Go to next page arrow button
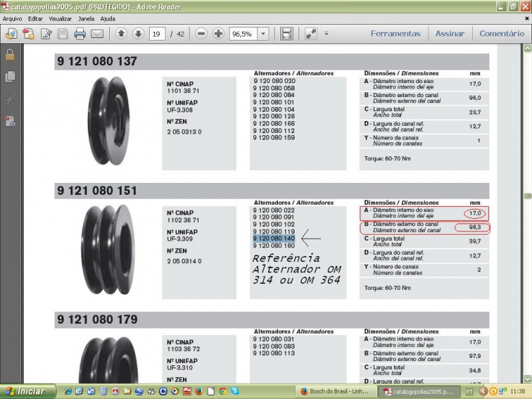Screen dimensions: 532x399 coord(138,34)
